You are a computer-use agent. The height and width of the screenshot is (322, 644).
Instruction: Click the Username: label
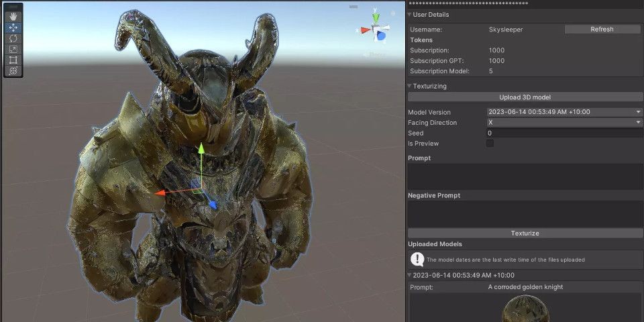426,30
